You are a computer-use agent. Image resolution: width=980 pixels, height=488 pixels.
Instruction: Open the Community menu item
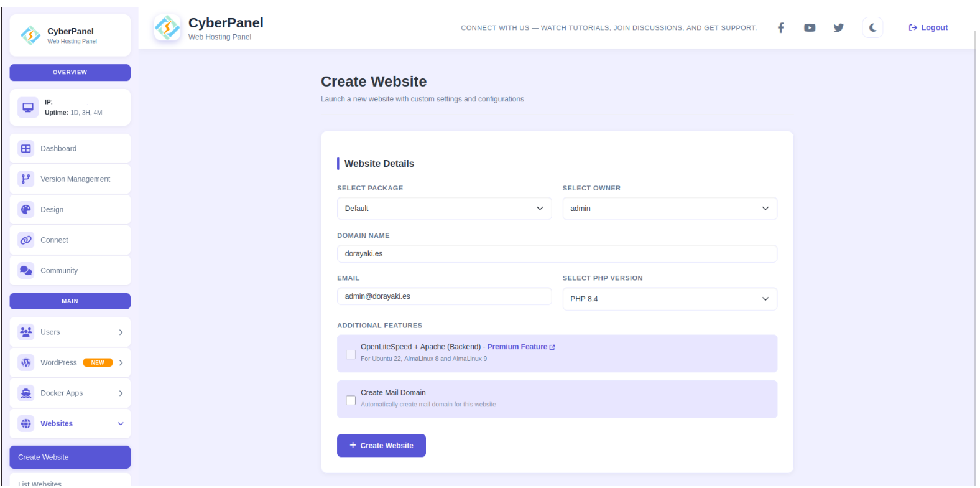click(70, 271)
